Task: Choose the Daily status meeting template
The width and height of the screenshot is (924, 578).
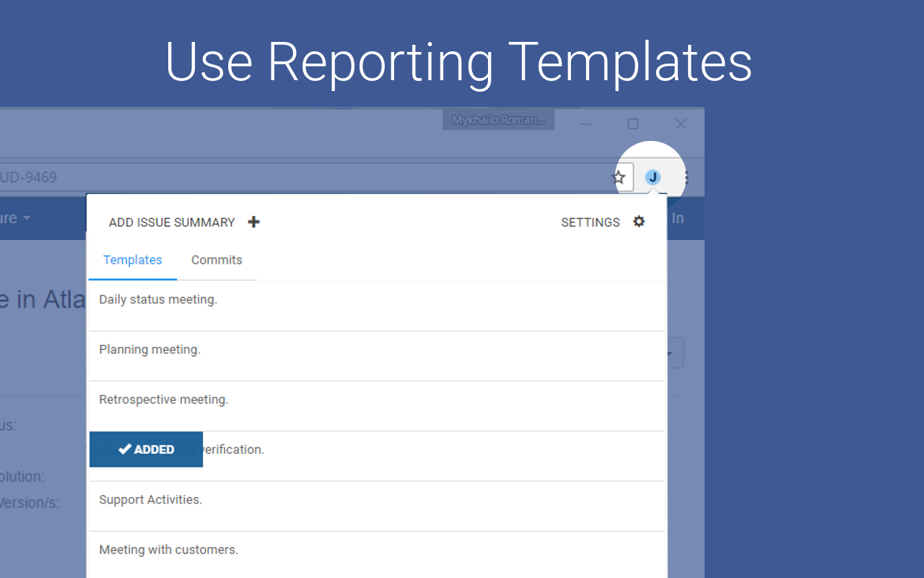Action: [377, 306]
